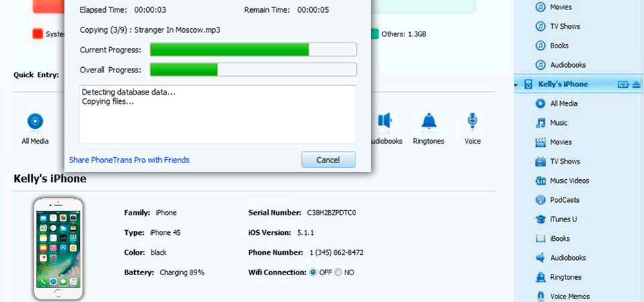Image resolution: width=644 pixels, height=302 pixels.
Task: Click the Overall Progress bar
Action: tap(254, 69)
